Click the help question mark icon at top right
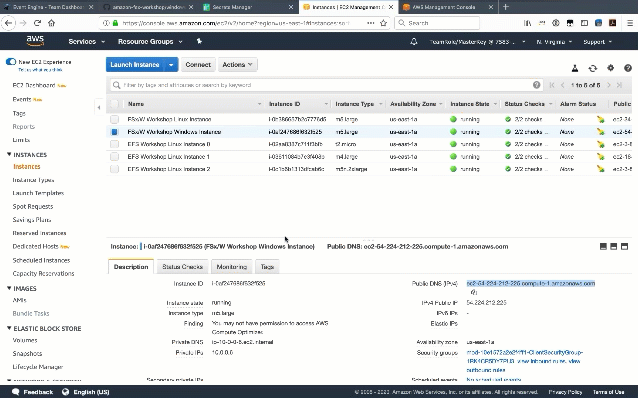 (628, 68)
